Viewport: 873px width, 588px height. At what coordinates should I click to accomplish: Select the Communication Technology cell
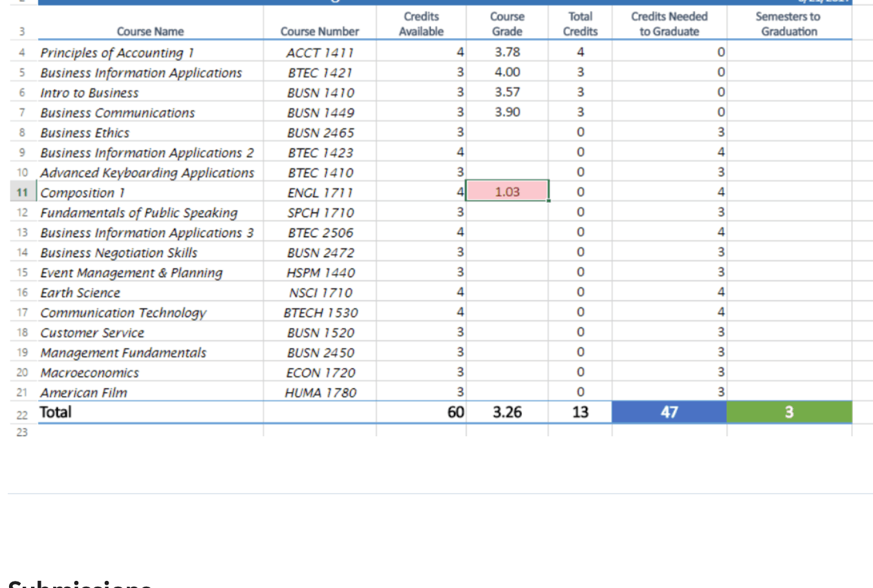pos(150,312)
